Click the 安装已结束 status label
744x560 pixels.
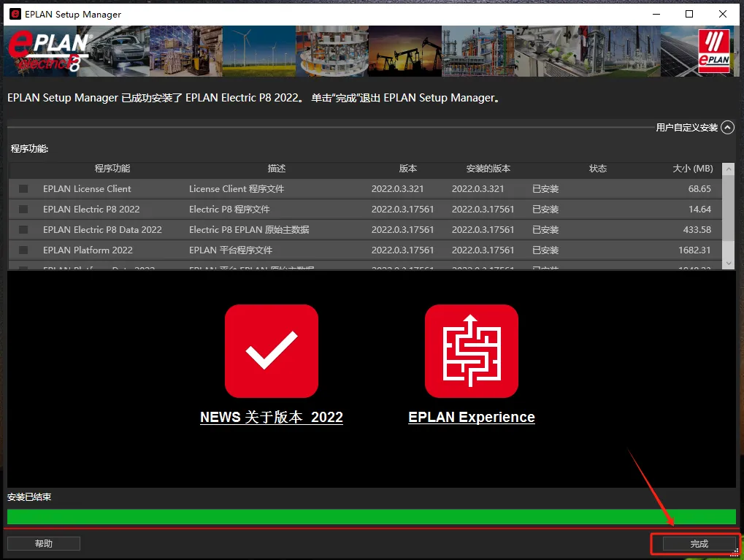[29, 497]
